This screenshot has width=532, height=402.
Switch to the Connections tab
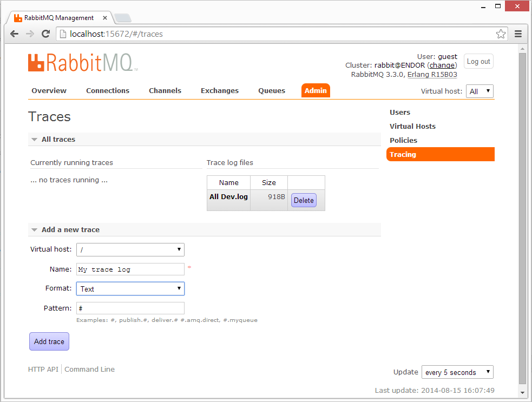(108, 90)
